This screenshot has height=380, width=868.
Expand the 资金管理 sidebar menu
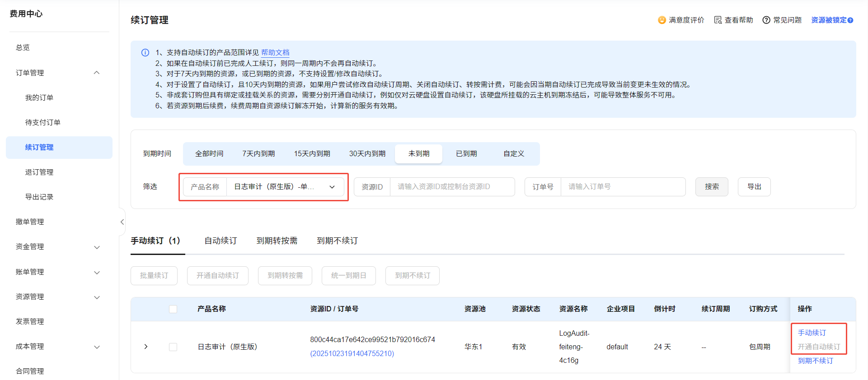[97, 247]
